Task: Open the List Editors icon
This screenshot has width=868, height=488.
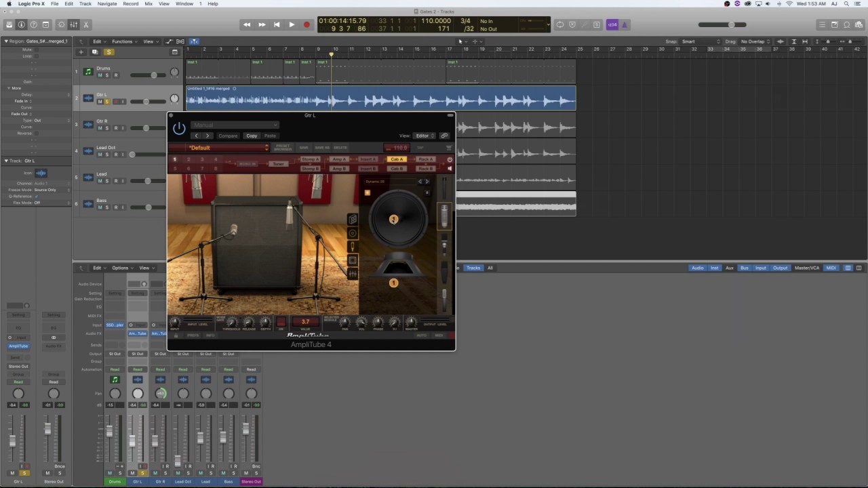Action: point(823,25)
